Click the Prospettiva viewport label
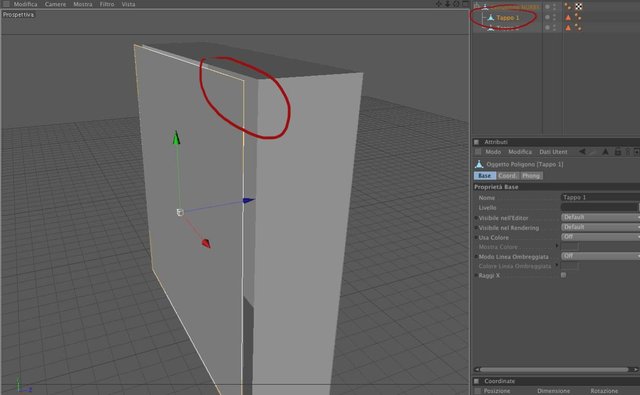The image size is (640, 395). (x=18, y=15)
